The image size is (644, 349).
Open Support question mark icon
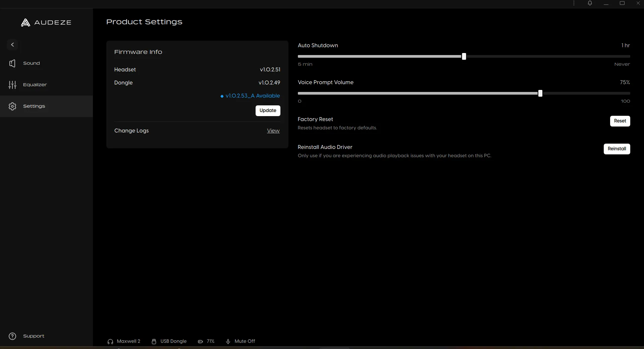pos(12,336)
